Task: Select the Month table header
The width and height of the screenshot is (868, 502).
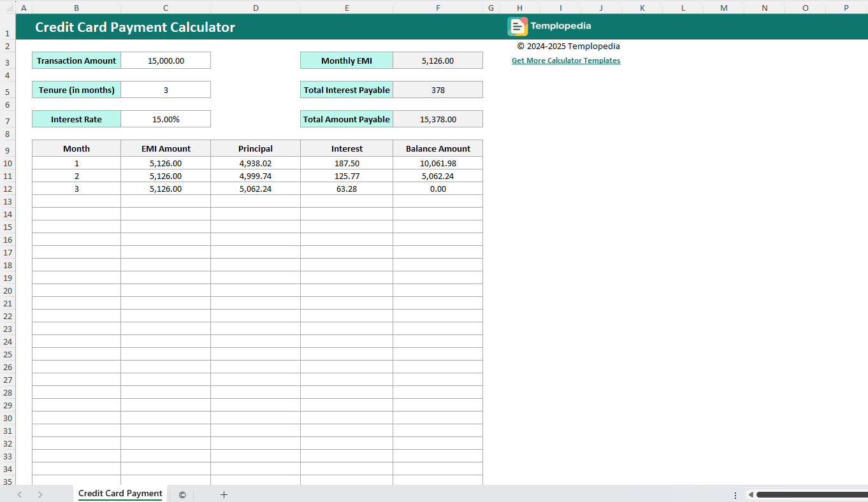Action: (x=76, y=148)
